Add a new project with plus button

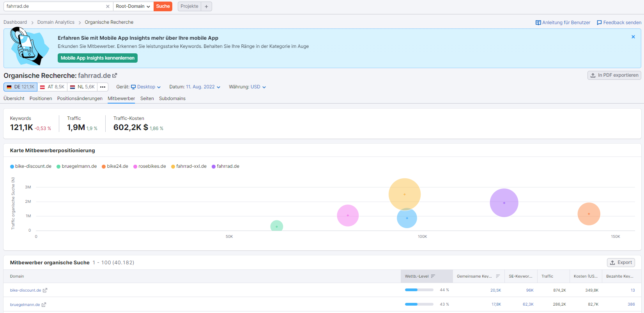coord(206,6)
